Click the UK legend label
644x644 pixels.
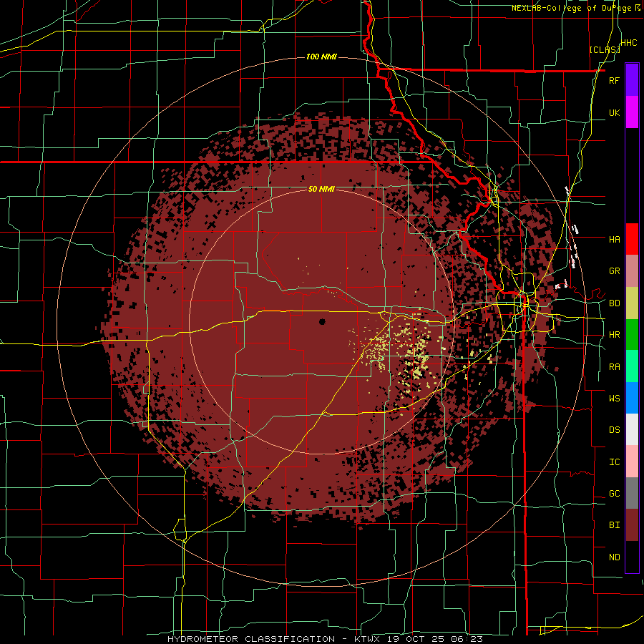(614, 112)
